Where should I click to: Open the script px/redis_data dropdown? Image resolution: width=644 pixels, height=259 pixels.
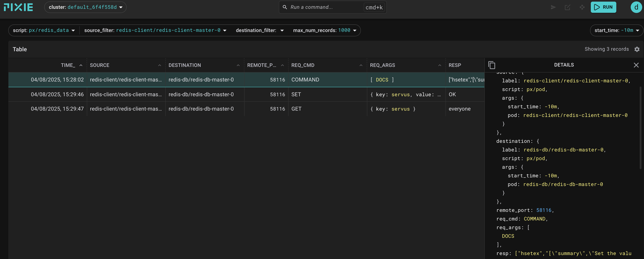44,30
